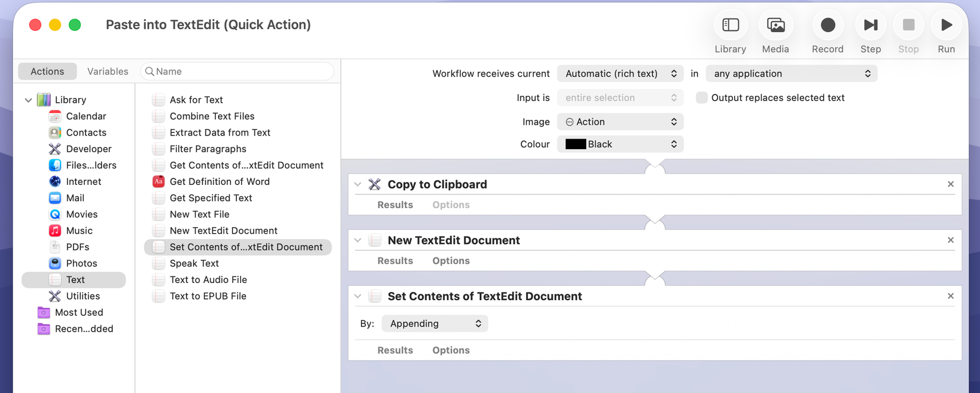Open the Image dropdown showing Action

pyautogui.click(x=621, y=122)
